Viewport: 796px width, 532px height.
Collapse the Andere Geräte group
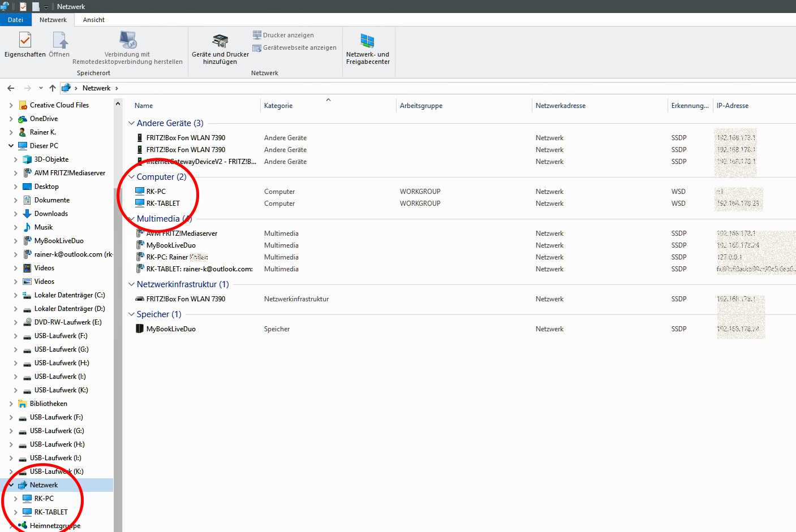point(131,123)
